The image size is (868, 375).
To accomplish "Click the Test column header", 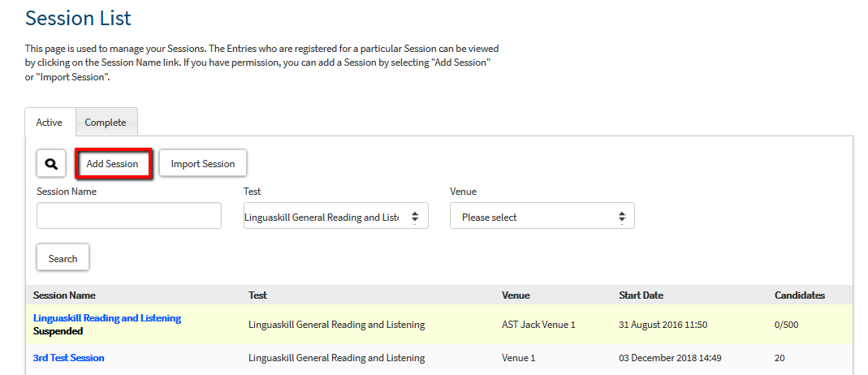I will coord(258,295).
